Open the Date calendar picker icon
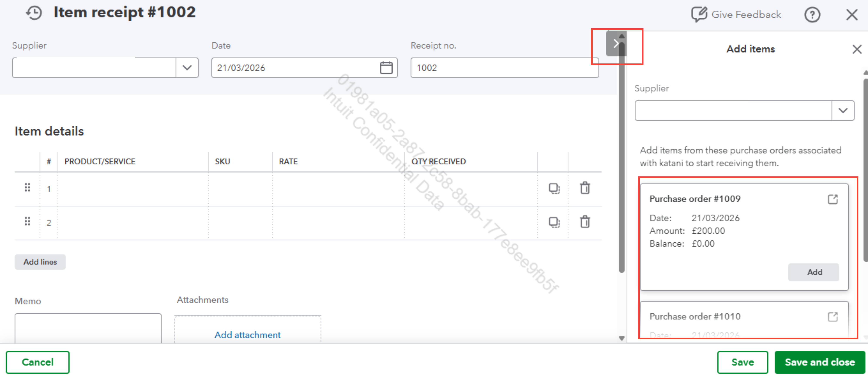Image resolution: width=868 pixels, height=379 pixels. coord(386,68)
